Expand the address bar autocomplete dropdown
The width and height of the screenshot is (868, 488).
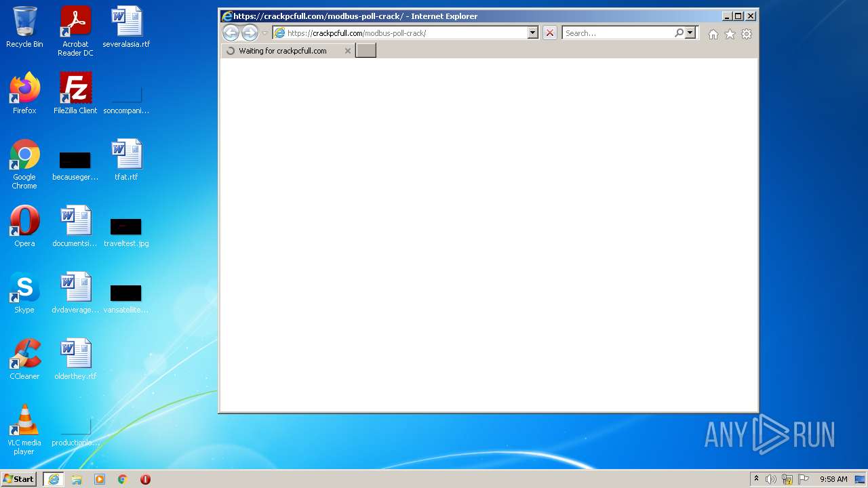(x=533, y=33)
